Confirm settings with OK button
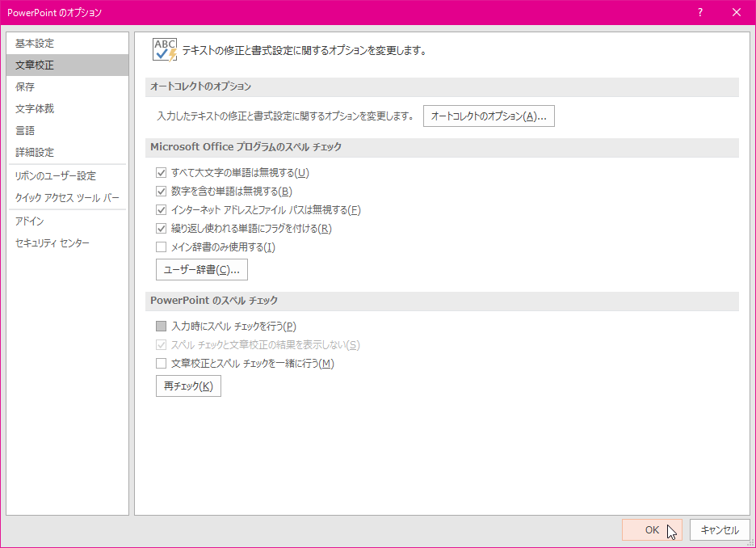Screen dimensions: 756x548 point(652,529)
